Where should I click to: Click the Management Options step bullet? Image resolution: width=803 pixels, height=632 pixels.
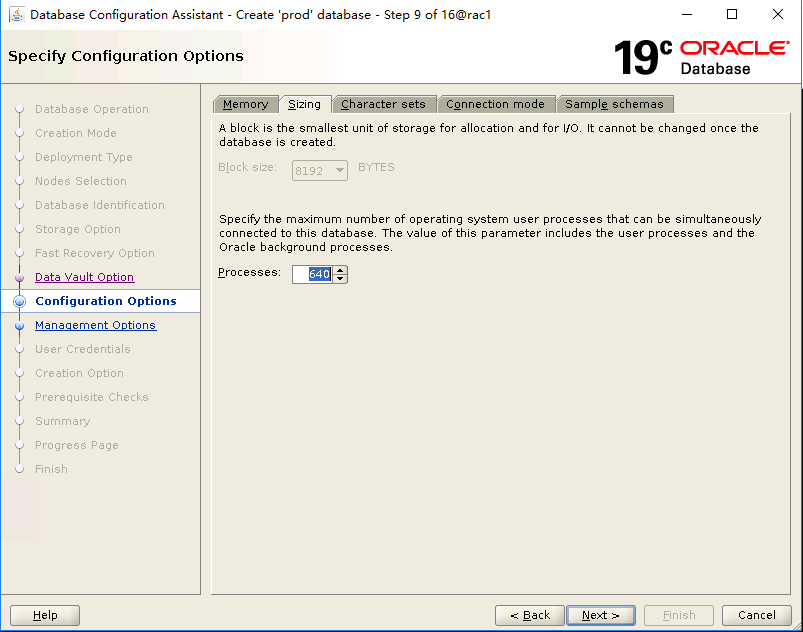(x=19, y=325)
